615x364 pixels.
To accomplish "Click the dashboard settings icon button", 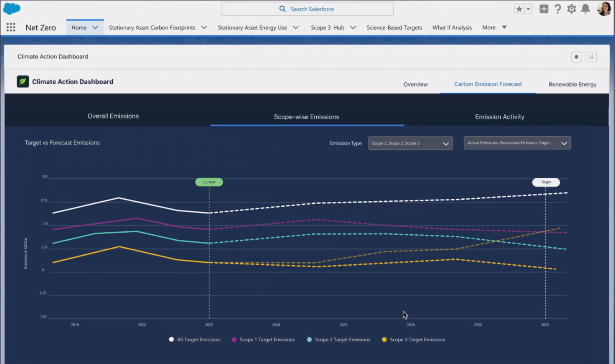I will (x=591, y=57).
